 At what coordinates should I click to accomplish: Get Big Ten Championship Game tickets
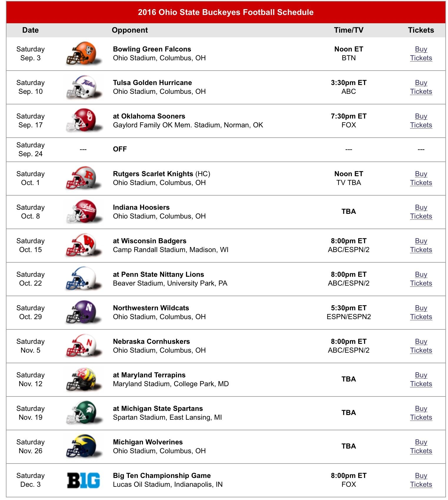(421, 480)
